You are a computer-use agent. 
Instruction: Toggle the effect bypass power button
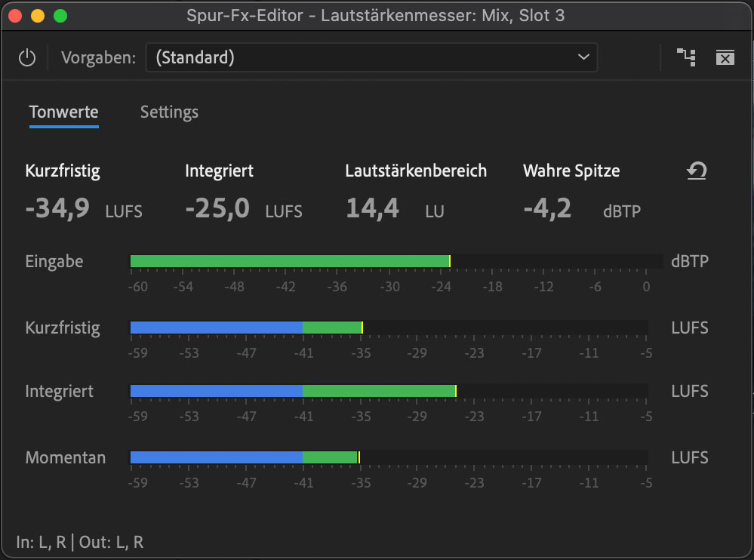[x=27, y=57]
